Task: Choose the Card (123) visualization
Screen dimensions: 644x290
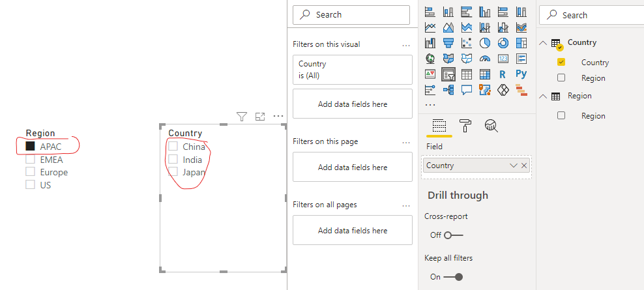Action: click(x=503, y=59)
